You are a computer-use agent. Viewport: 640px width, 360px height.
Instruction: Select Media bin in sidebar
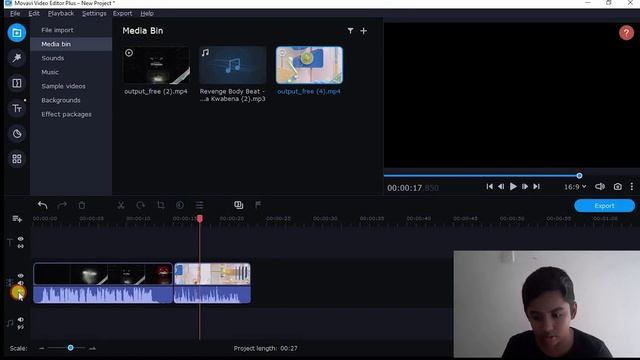[71, 44]
